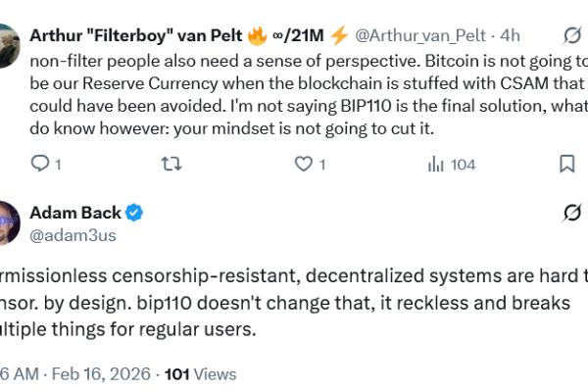Image resolution: width=588 pixels, height=392 pixels.
Task: Bookmark Arthur van Pelt's tweet
Action: click(566, 164)
